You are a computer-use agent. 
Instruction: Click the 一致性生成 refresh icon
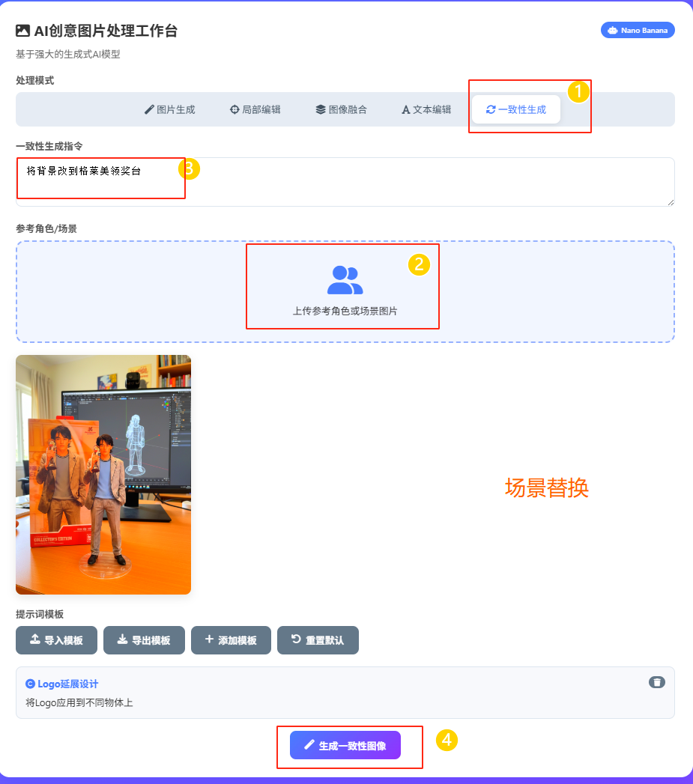coord(491,109)
